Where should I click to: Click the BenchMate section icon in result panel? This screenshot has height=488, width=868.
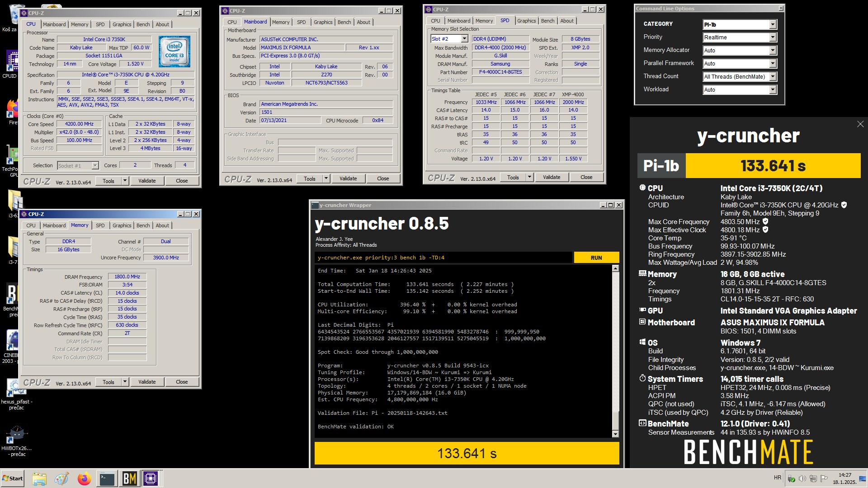(642, 423)
